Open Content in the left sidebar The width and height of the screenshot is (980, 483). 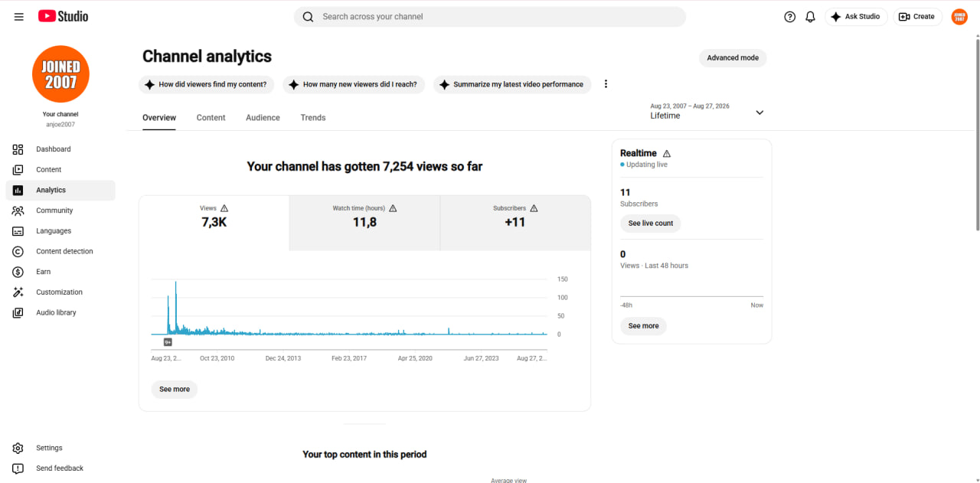pyautogui.click(x=60, y=170)
